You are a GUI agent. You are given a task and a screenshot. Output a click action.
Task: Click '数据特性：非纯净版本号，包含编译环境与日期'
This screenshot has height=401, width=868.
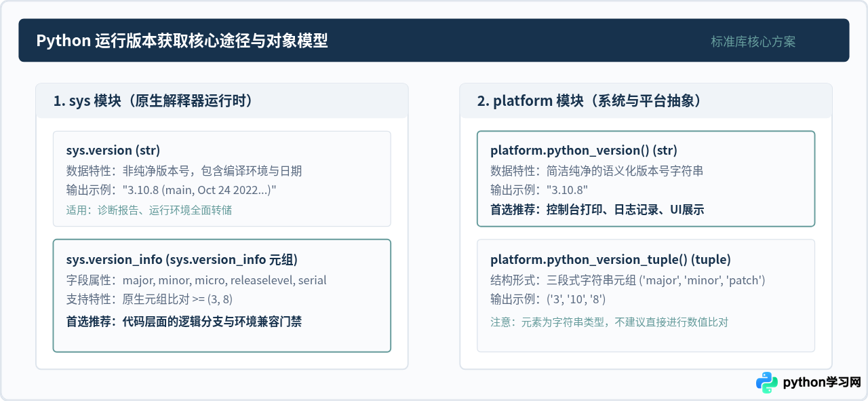pyautogui.click(x=184, y=171)
